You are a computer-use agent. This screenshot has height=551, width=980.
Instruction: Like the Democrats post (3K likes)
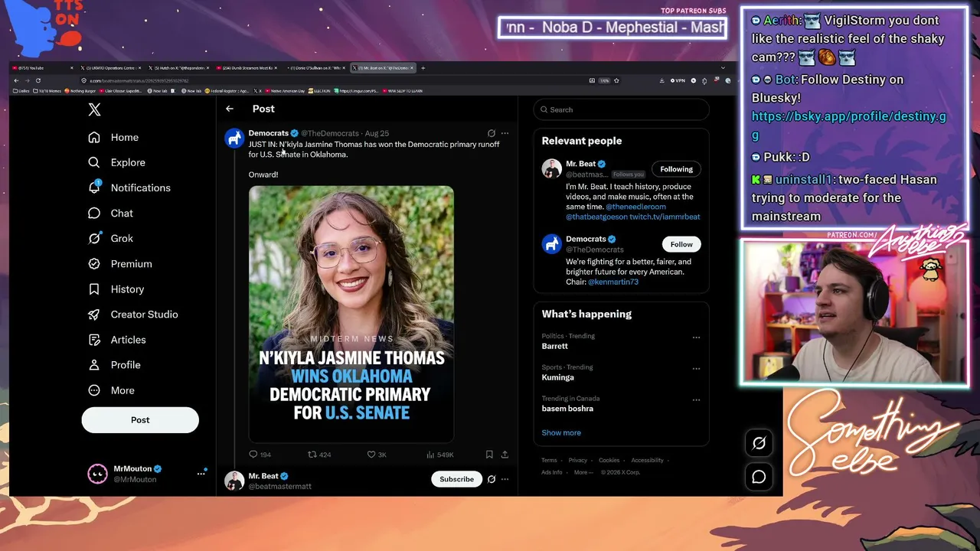coord(377,455)
